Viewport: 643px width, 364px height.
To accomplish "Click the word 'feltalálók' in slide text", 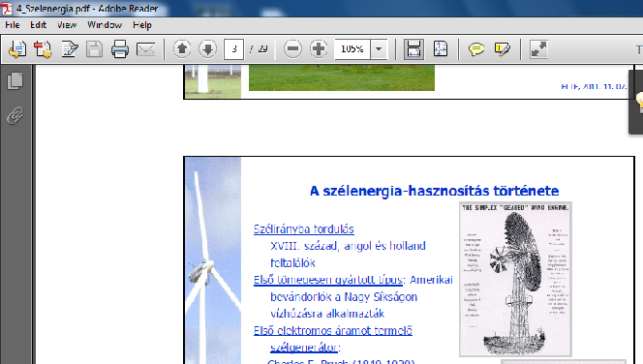I will pyautogui.click(x=292, y=262).
